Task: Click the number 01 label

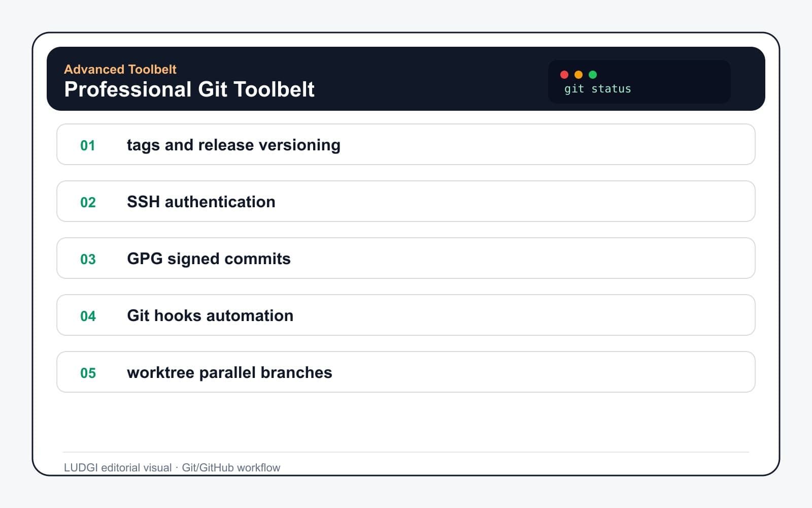Action: click(88, 146)
